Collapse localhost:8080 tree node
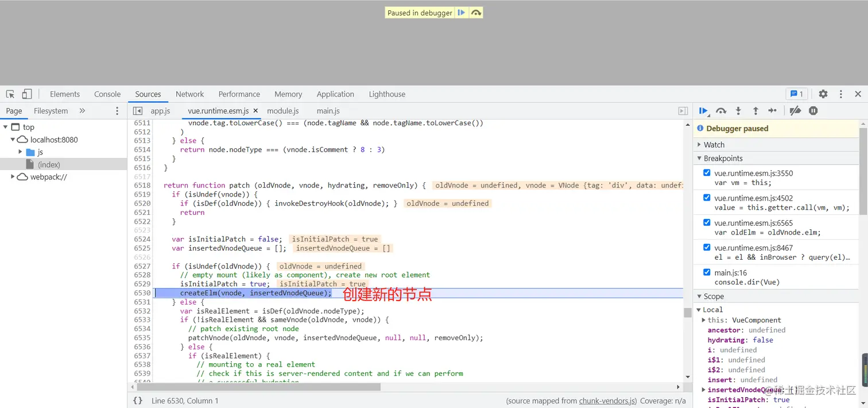Screen dimensions: 868x408 click(13, 140)
